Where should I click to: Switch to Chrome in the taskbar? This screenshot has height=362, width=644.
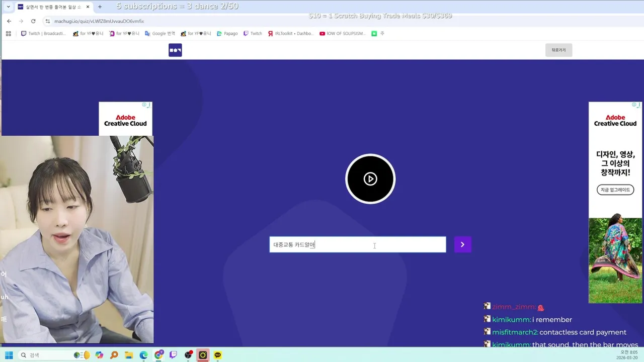click(158, 355)
